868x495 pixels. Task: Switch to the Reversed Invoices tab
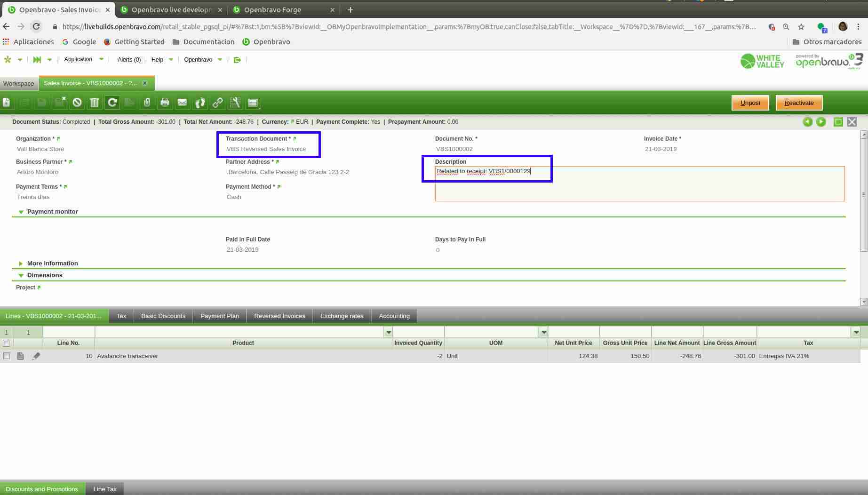click(279, 316)
